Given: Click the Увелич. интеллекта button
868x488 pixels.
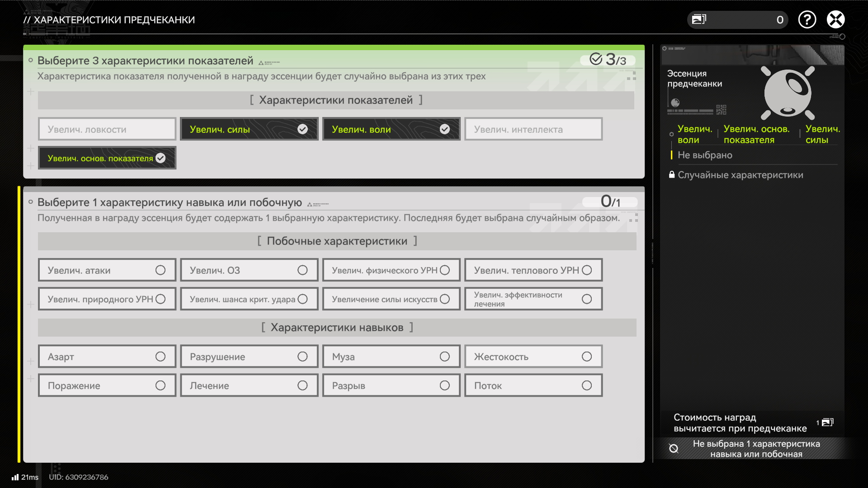Looking at the screenshot, I should [x=533, y=129].
